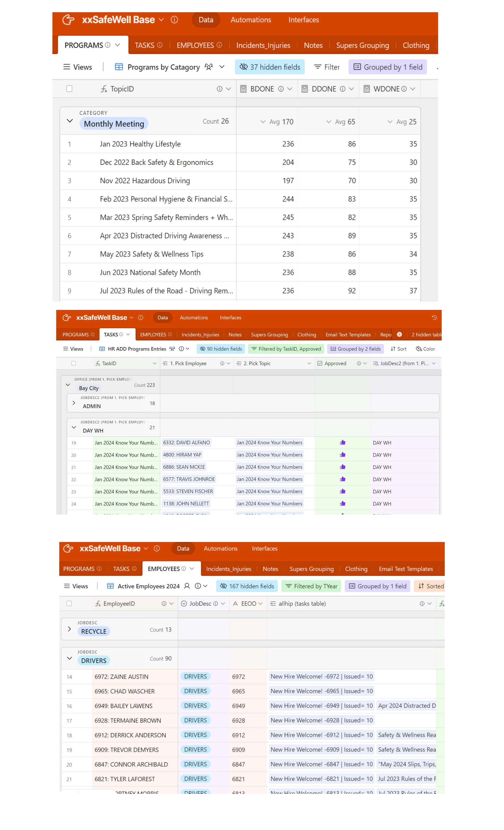Toggle select-all checkbox beside TaskID header
Image resolution: width=504 pixels, height=830 pixels.
(74, 363)
